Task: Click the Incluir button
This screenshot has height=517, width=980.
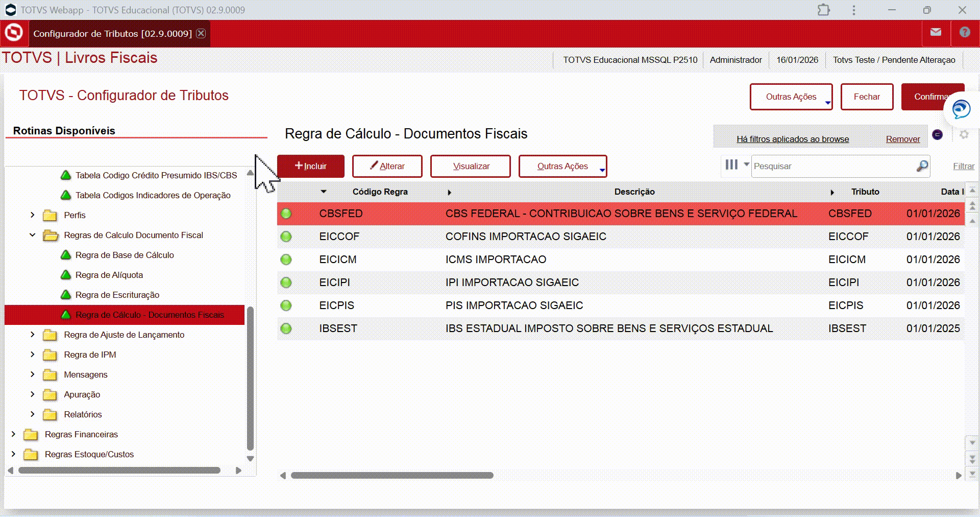Action: pyautogui.click(x=311, y=166)
